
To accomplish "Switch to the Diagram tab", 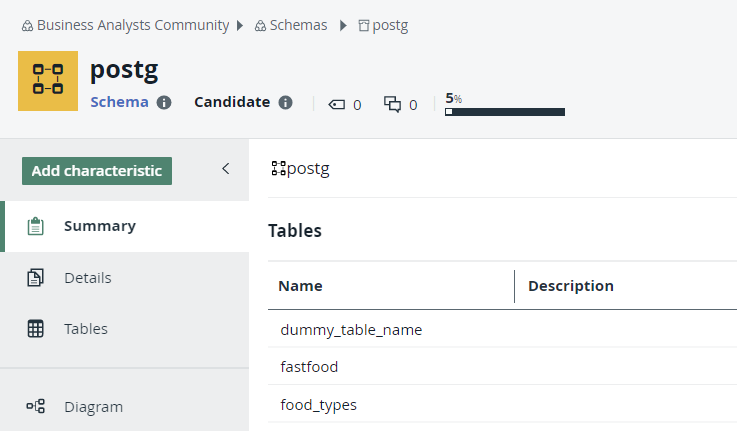I will [x=93, y=407].
